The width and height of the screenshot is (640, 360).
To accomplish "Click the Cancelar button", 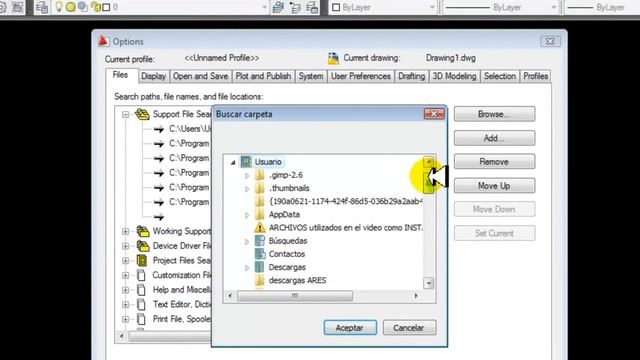I will click(x=409, y=328).
